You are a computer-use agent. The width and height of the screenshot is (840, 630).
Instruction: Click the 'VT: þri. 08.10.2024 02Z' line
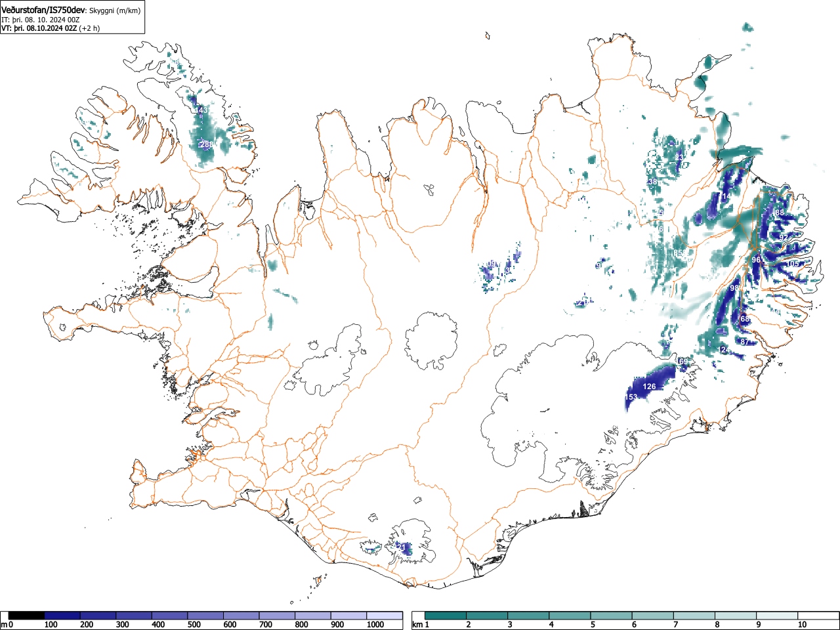click(39, 28)
